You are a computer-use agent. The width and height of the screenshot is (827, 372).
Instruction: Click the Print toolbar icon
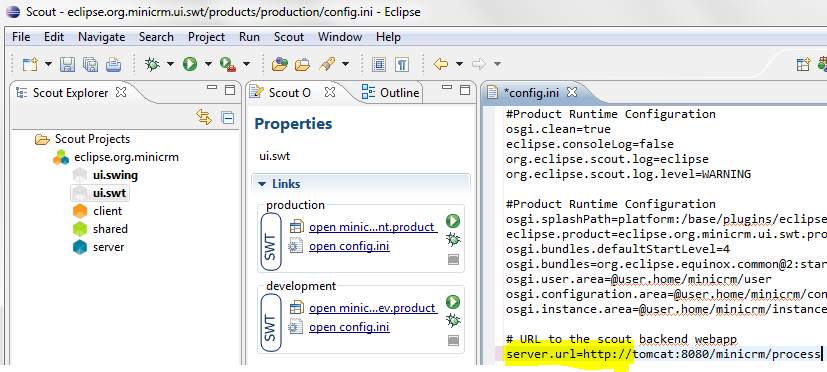tap(113, 64)
